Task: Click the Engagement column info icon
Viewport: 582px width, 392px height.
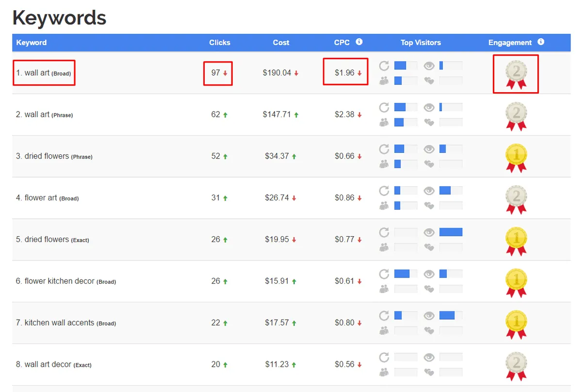Action: [541, 42]
